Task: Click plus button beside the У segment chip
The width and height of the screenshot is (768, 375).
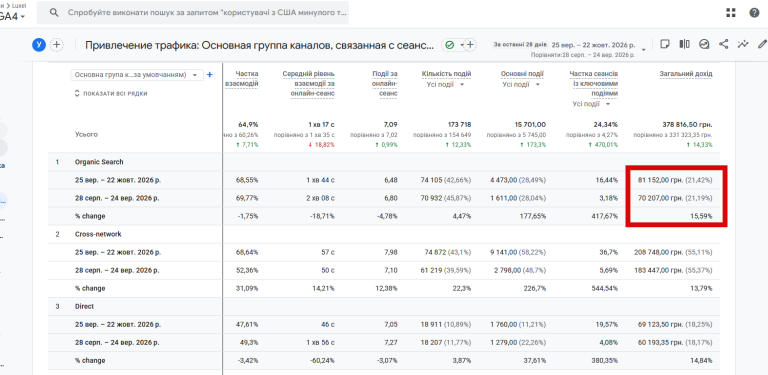Action: [57, 45]
